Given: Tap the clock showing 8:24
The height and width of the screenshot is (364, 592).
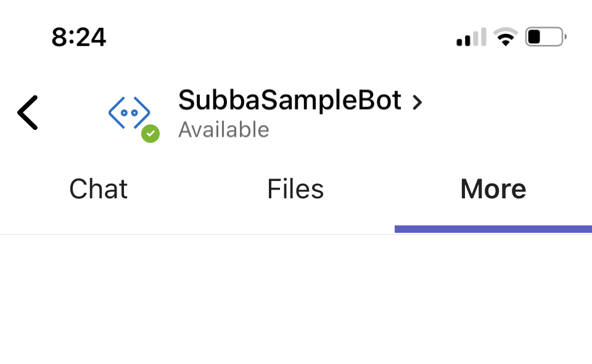Looking at the screenshot, I should tap(80, 37).
